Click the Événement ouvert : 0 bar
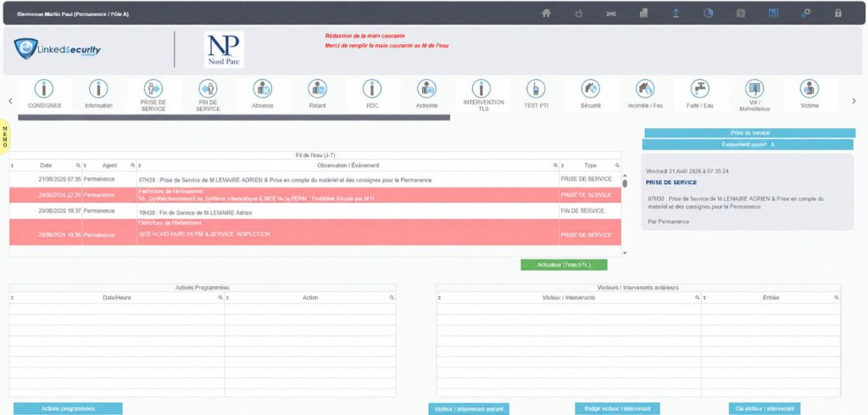This screenshot has height=415, width=868. pyautogui.click(x=748, y=144)
